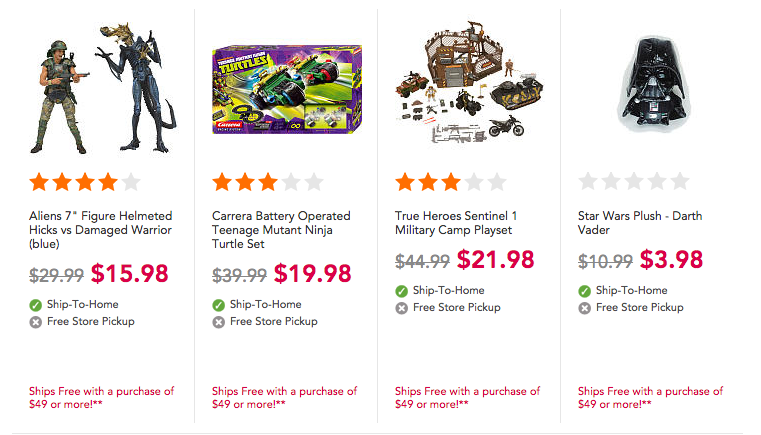The width and height of the screenshot is (761, 435).
Task: Click green Ship-To-Home check icon for Aliens figure
Action: coord(35,305)
